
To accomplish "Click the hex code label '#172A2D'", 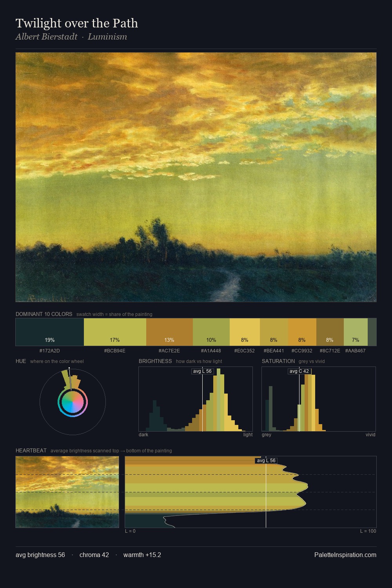I will 50,351.
